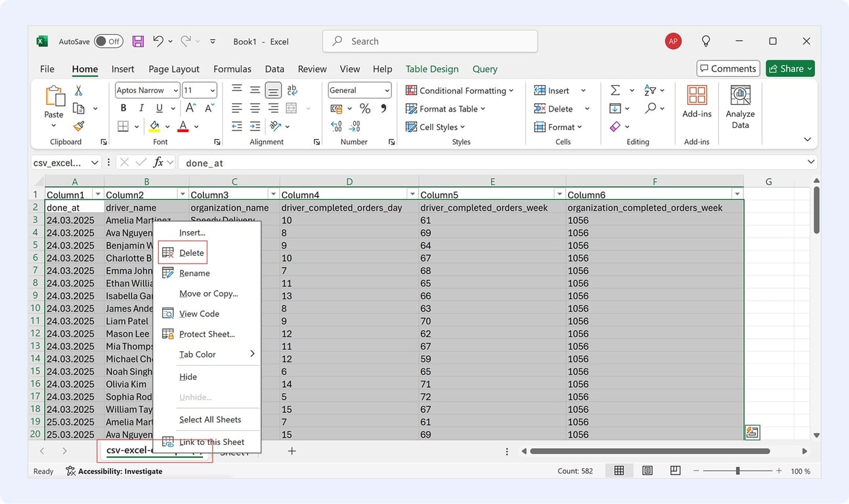Click the Save icon in title bar
This screenshot has width=849, height=504.
coord(138,41)
